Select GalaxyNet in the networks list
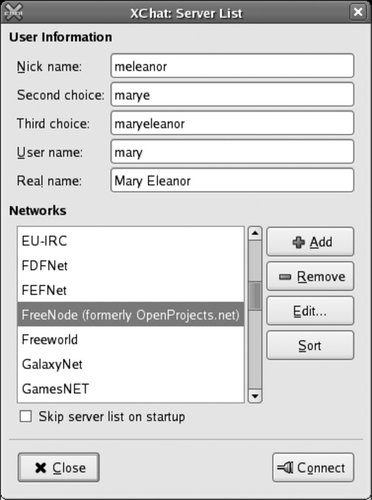The width and height of the screenshot is (372, 500). [x=131, y=364]
